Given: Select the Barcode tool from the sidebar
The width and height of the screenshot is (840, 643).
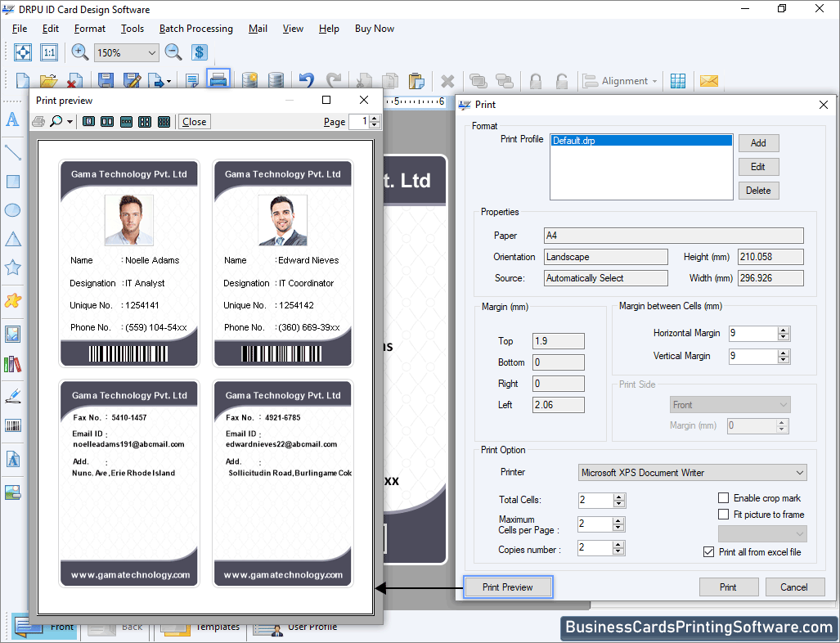Looking at the screenshot, I should pyautogui.click(x=12, y=425).
